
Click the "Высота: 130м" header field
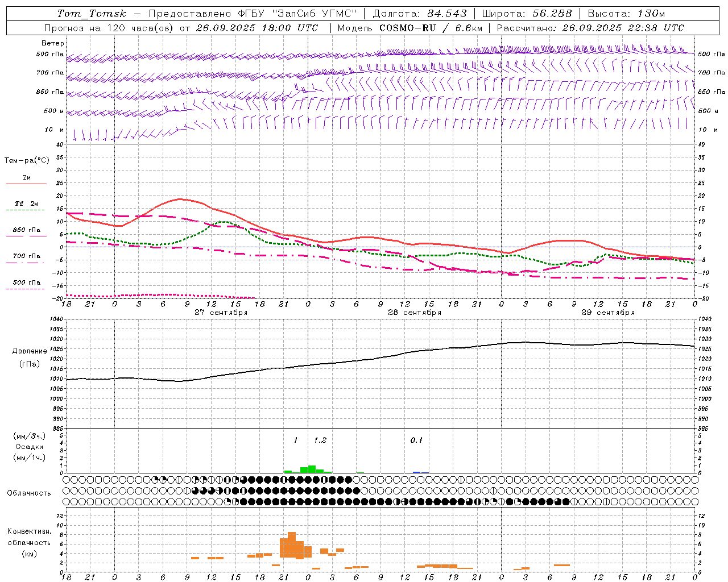point(626,14)
